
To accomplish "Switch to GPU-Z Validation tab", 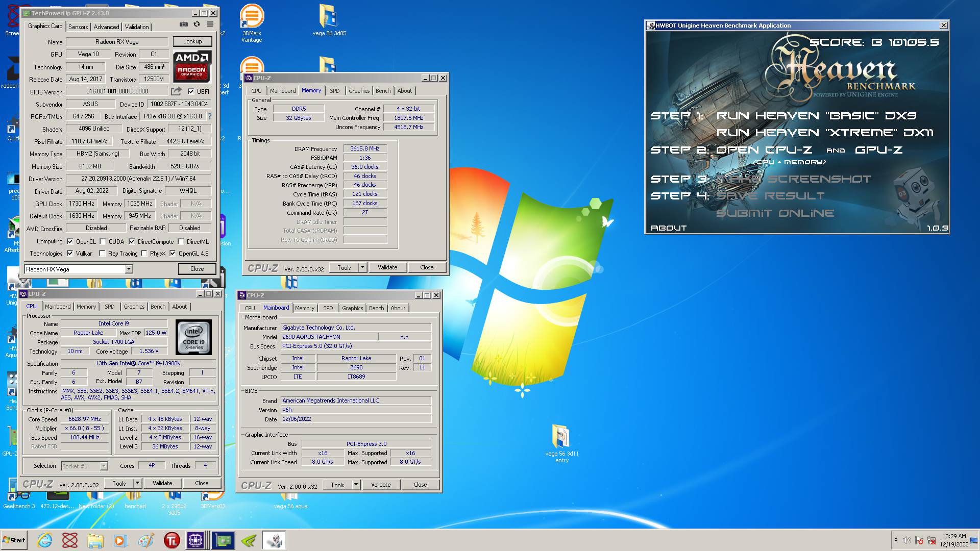I will 137,27.
